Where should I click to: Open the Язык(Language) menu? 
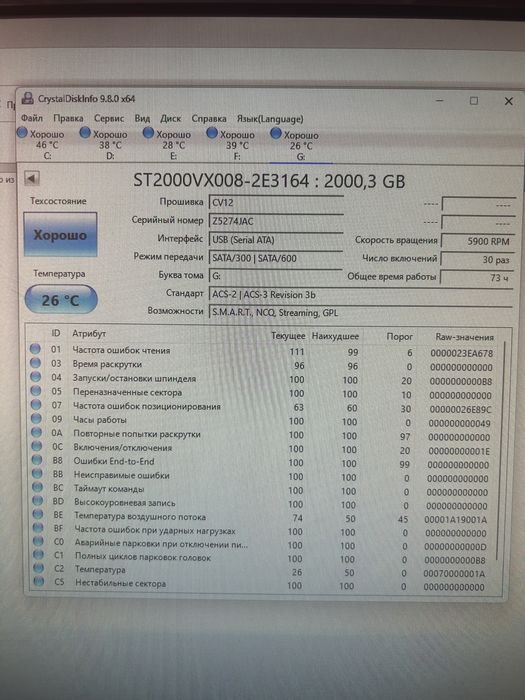click(270, 119)
